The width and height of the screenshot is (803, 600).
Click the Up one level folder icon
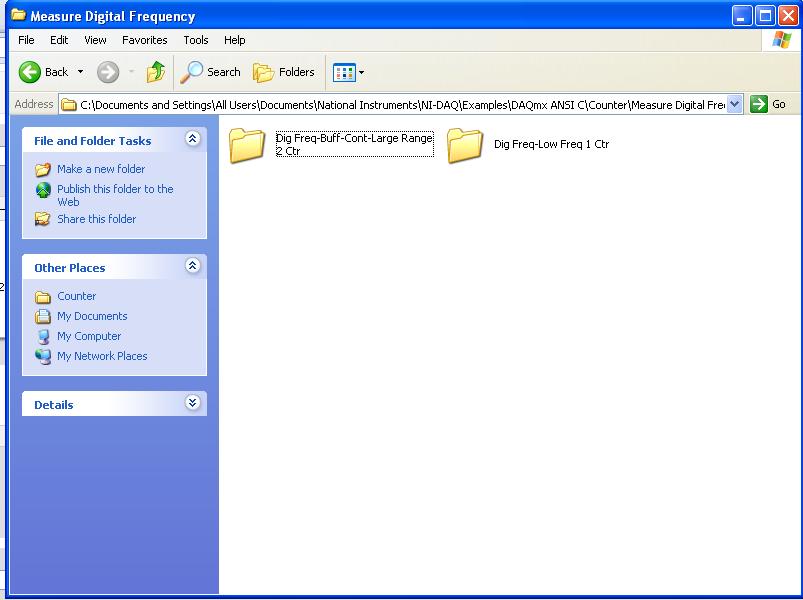point(155,72)
